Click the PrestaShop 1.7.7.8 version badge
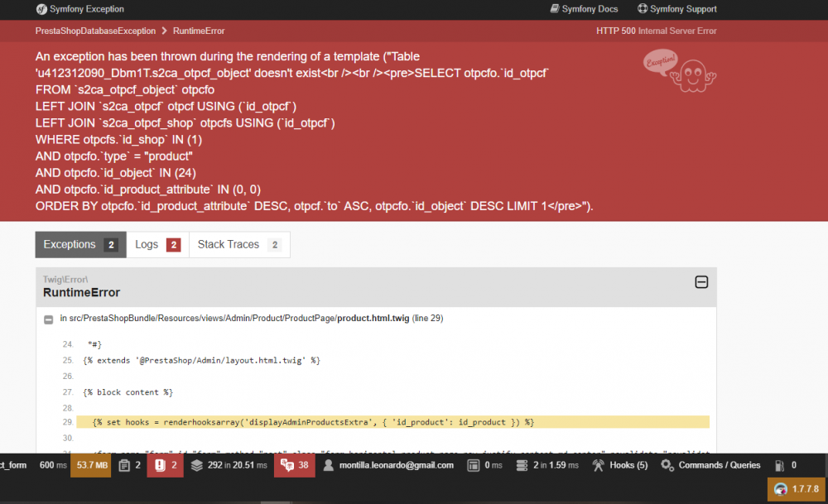 click(x=797, y=489)
